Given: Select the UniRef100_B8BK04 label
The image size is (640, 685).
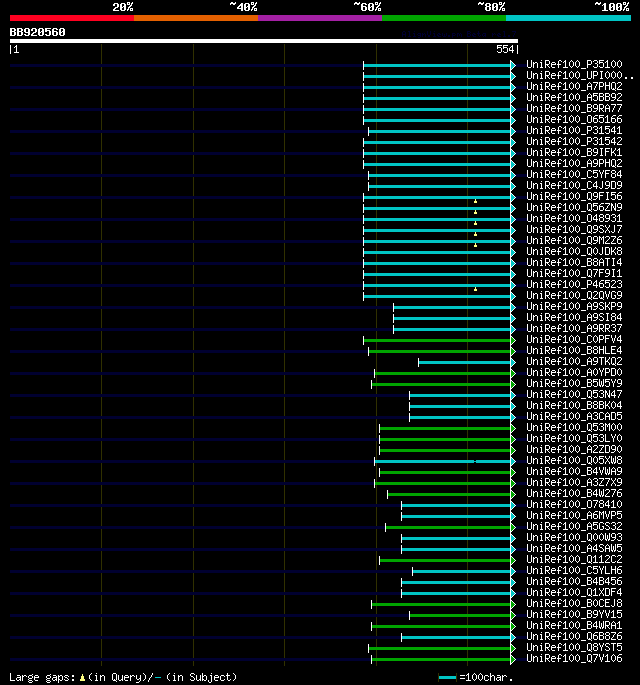Looking at the screenshot, I should click(574, 405).
